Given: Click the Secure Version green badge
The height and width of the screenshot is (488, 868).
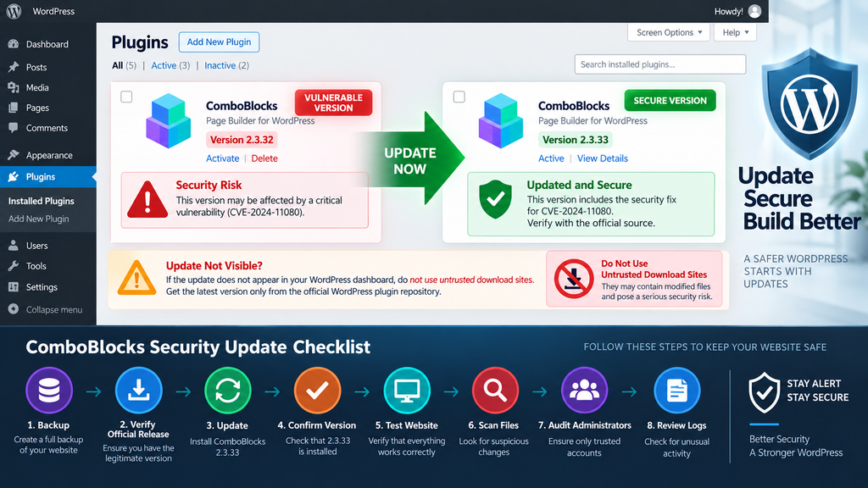Looking at the screenshot, I should [670, 101].
